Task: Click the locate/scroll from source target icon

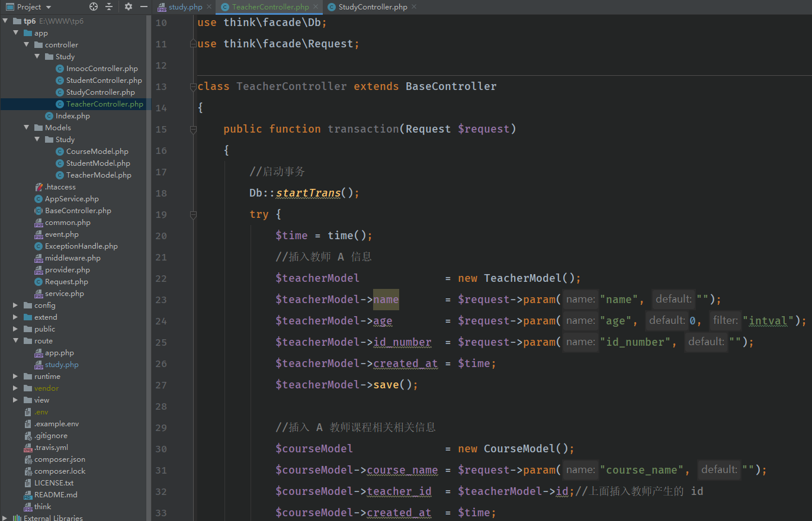Action: click(x=94, y=7)
